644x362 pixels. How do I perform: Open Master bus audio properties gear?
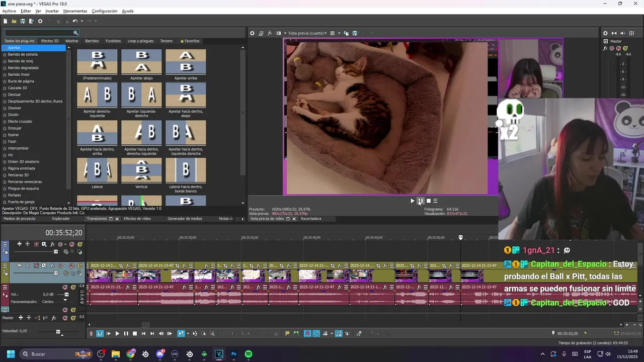pyautogui.click(x=605, y=33)
